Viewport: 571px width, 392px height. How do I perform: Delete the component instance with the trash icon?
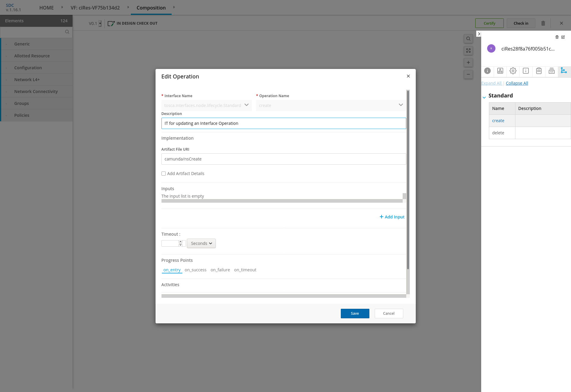557,37
